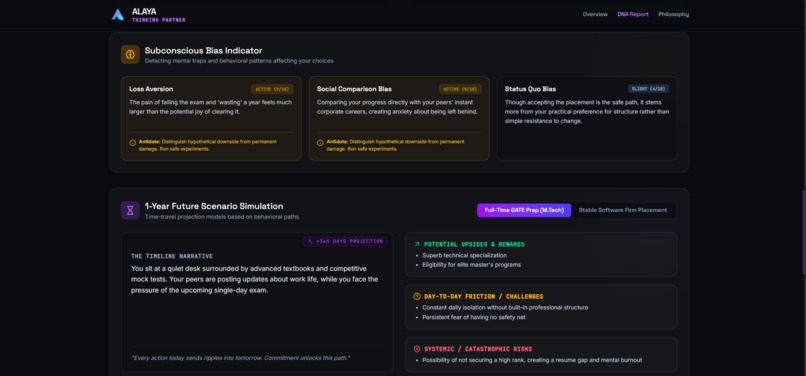Switch to Stable Software Firm Placement tab
The image size is (806, 376).
(622, 210)
